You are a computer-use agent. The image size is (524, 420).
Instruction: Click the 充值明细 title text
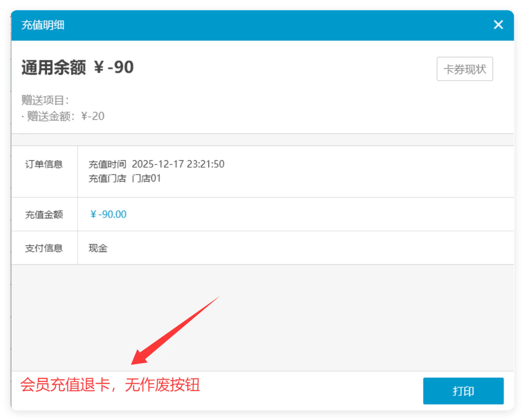tap(43, 25)
